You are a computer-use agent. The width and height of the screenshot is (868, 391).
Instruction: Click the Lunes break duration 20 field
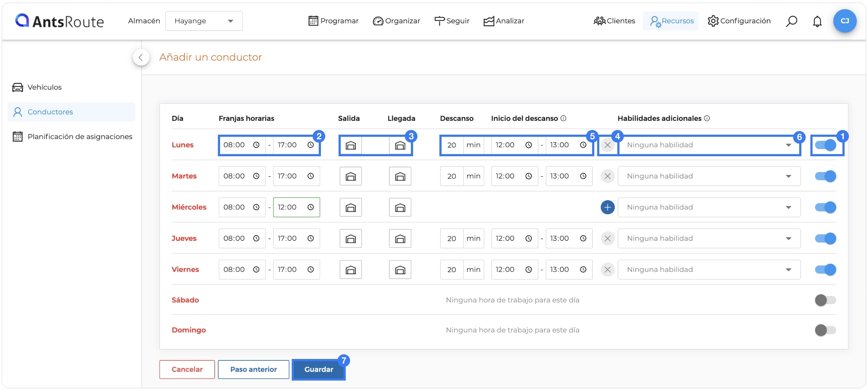coord(451,145)
